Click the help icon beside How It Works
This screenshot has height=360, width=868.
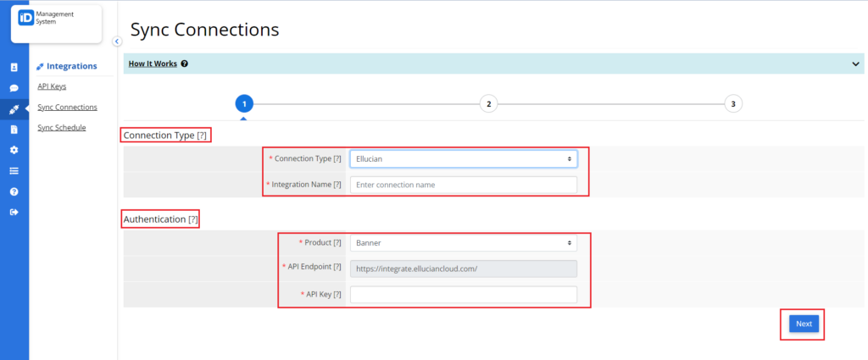pos(184,64)
